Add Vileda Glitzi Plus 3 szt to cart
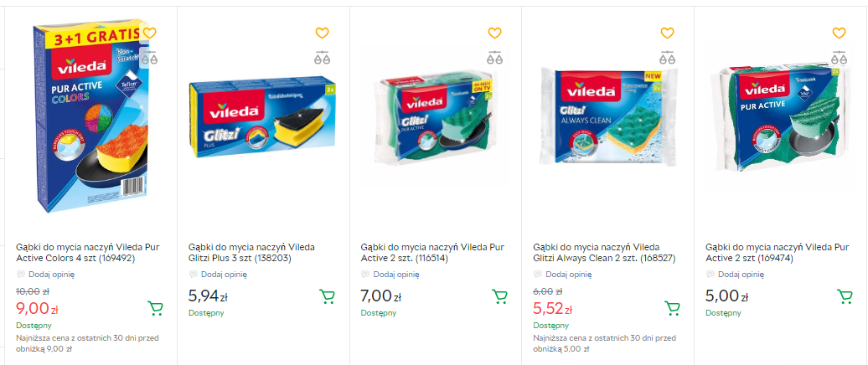This screenshot has height=365, width=868. pos(328,296)
